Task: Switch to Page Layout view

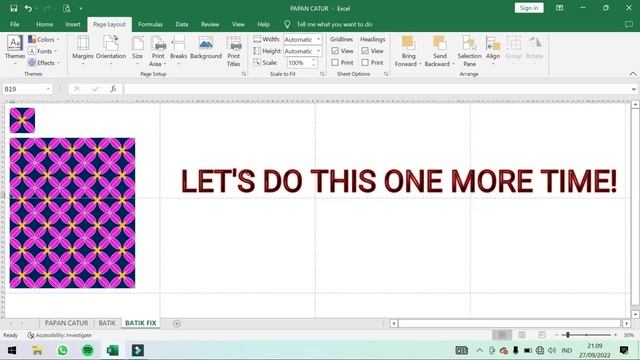Action: click(522, 335)
